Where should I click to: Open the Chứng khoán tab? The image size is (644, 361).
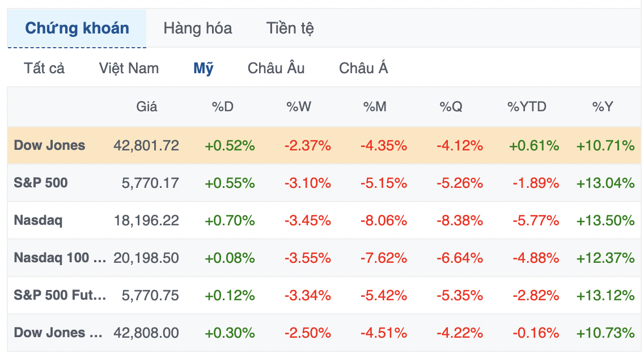pyautogui.click(x=77, y=28)
